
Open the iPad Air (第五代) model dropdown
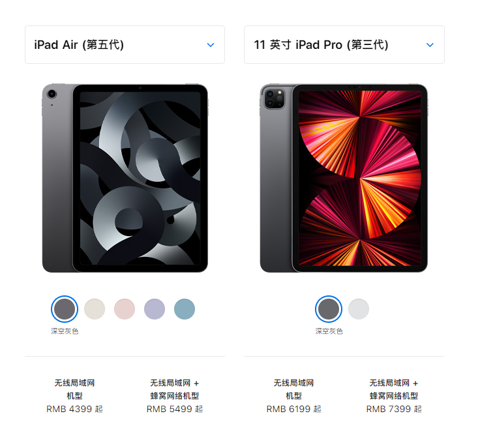[125, 45]
